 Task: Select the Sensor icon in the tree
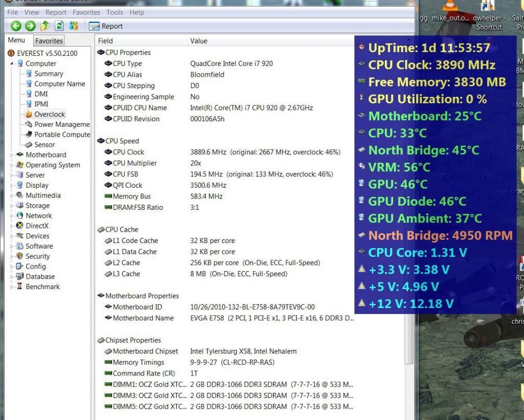tap(29, 145)
